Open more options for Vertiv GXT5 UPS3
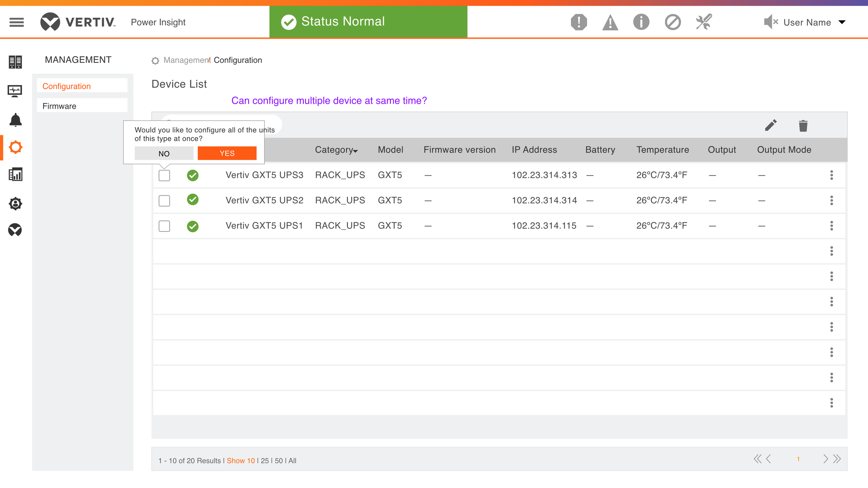Viewport: 868px width, 488px height. point(832,175)
